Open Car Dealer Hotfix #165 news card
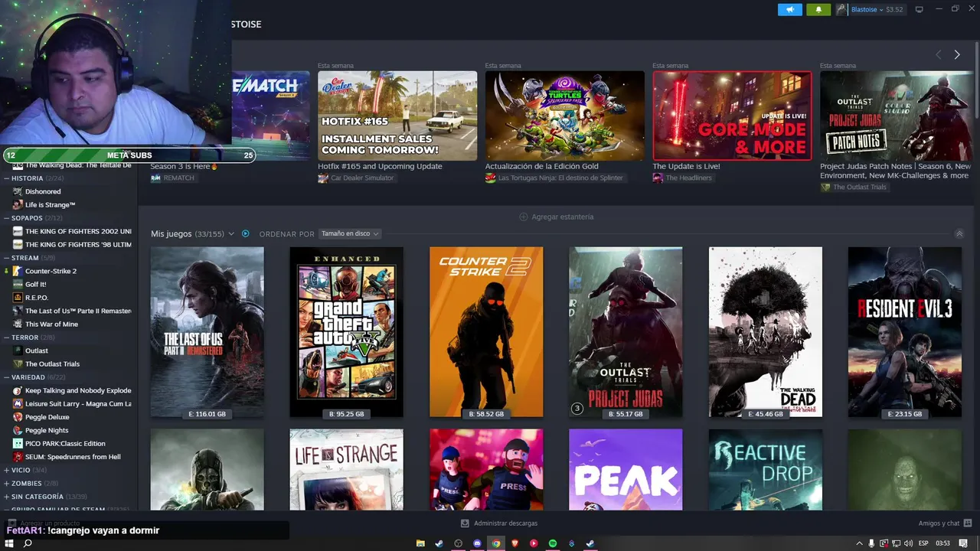The width and height of the screenshot is (980, 551). (x=397, y=116)
